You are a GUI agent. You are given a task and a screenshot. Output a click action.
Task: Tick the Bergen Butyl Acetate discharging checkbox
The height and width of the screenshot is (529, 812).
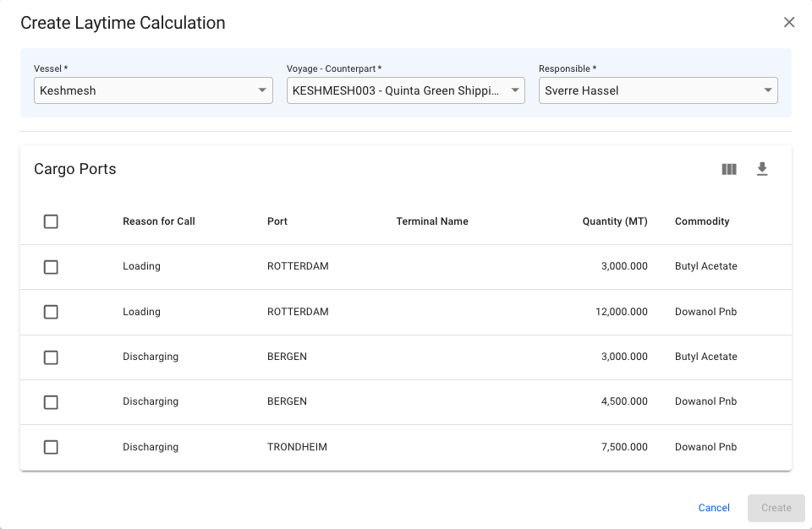coord(51,357)
